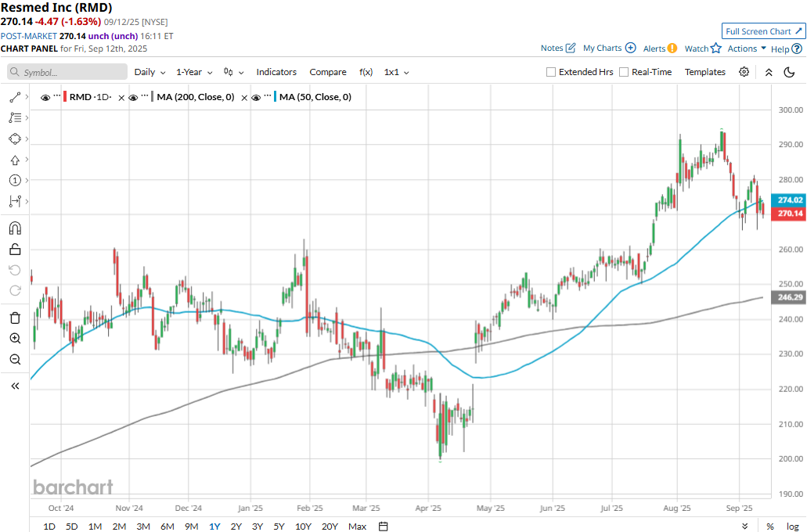Enable the Extended Hrs checkbox
The height and width of the screenshot is (532, 807).
[x=551, y=72]
